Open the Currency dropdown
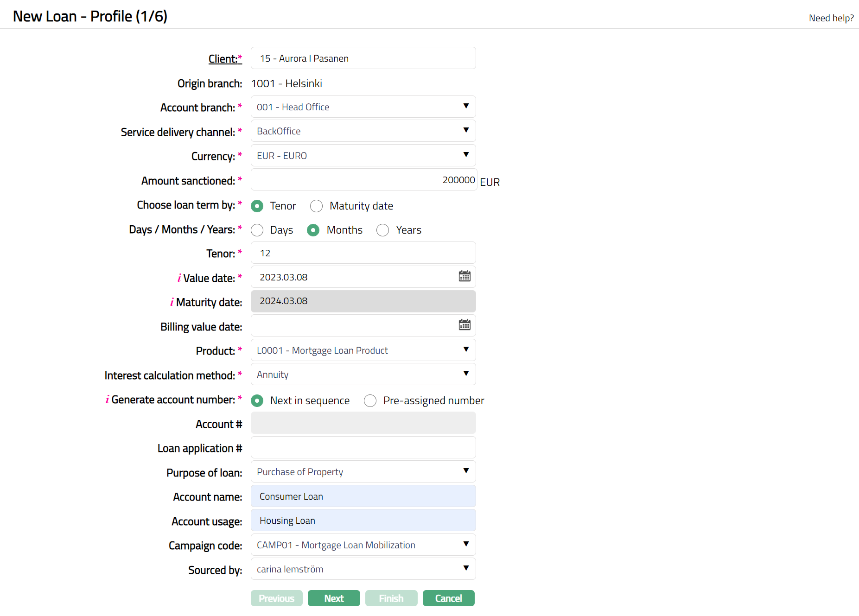The height and width of the screenshot is (616, 859). click(363, 156)
